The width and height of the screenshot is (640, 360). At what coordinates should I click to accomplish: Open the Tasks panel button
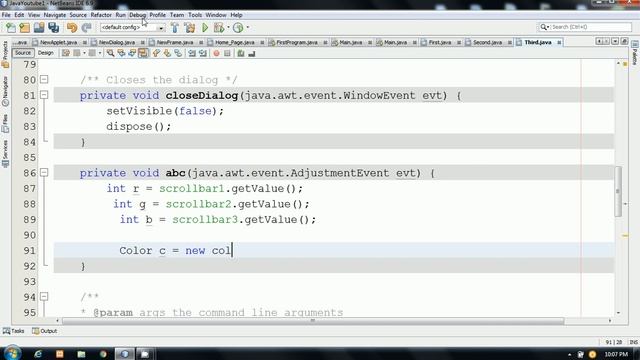click(13, 331)
